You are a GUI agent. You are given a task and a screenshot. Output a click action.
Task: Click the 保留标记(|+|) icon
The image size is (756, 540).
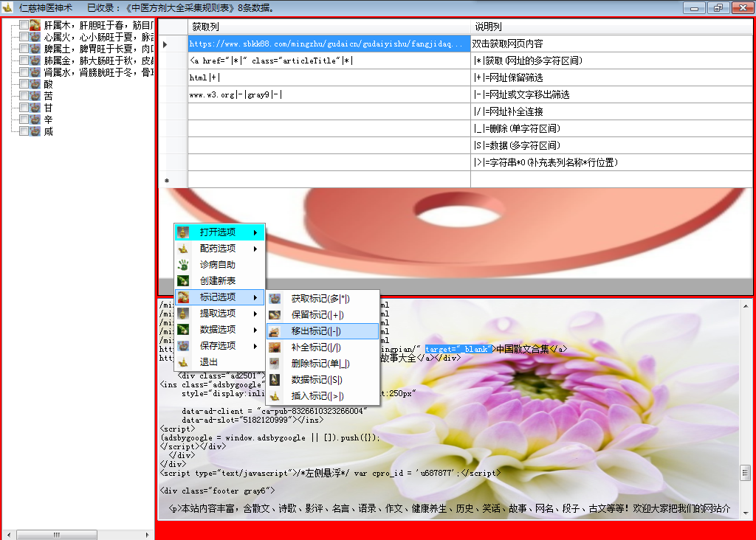click(275, 315)
